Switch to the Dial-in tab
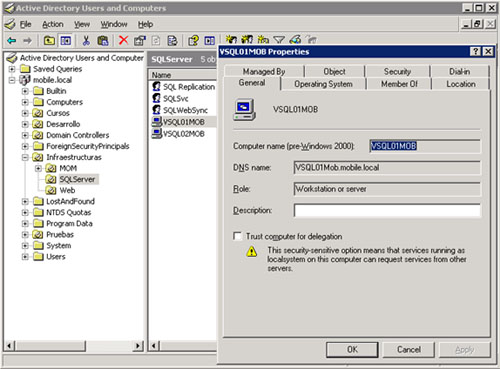Screen dimensions: 500x369 pos(460,71)
